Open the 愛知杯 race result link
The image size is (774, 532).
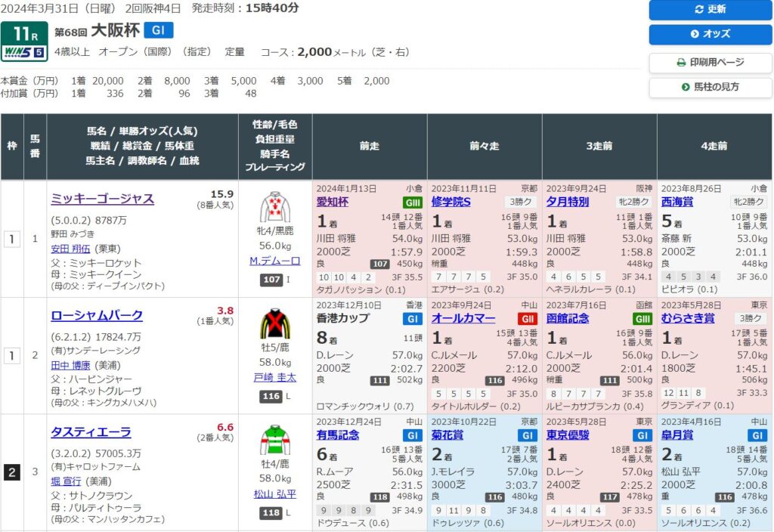tap(333, 202)
